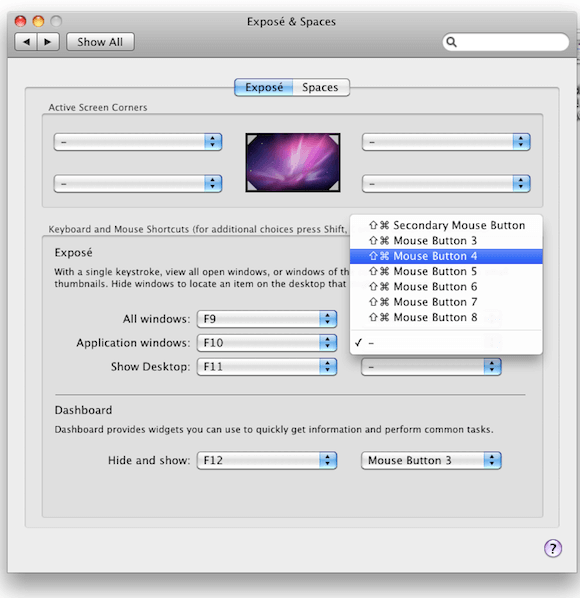Viewport: 580px width, 598px height.
Task: Close the Exposé & Spaces window
Action: pos(20,21)
